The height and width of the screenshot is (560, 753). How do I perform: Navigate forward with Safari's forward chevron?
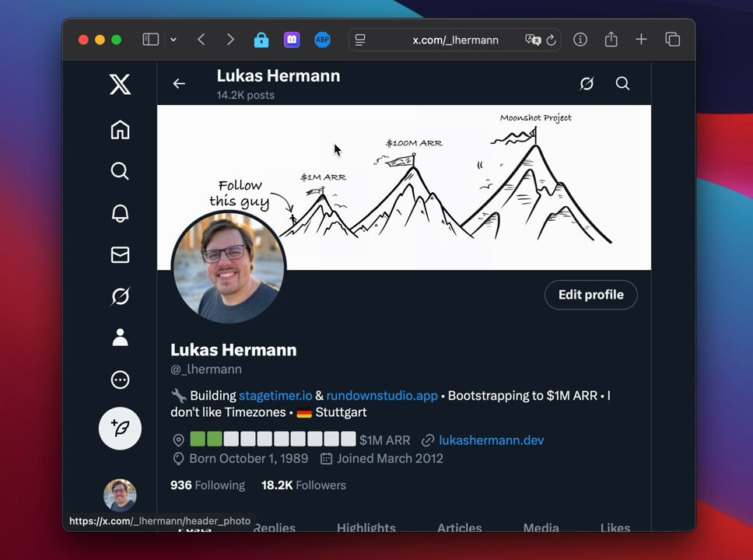pos(230,40)
